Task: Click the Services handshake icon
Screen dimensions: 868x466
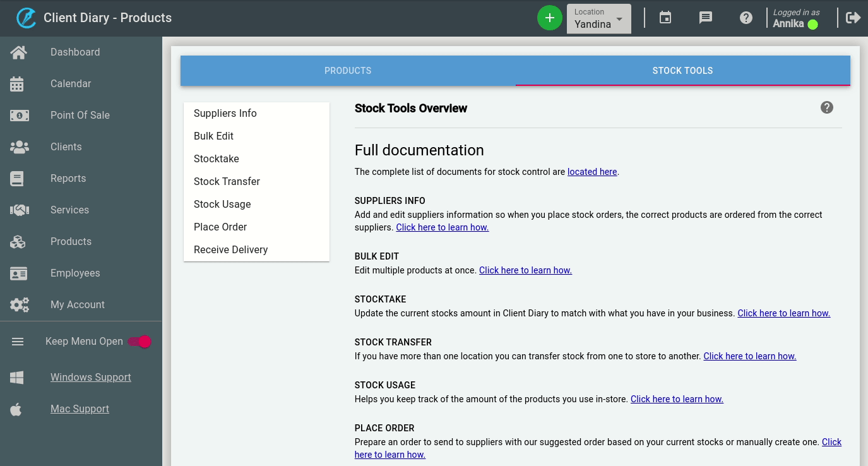Action: [20, 210]
